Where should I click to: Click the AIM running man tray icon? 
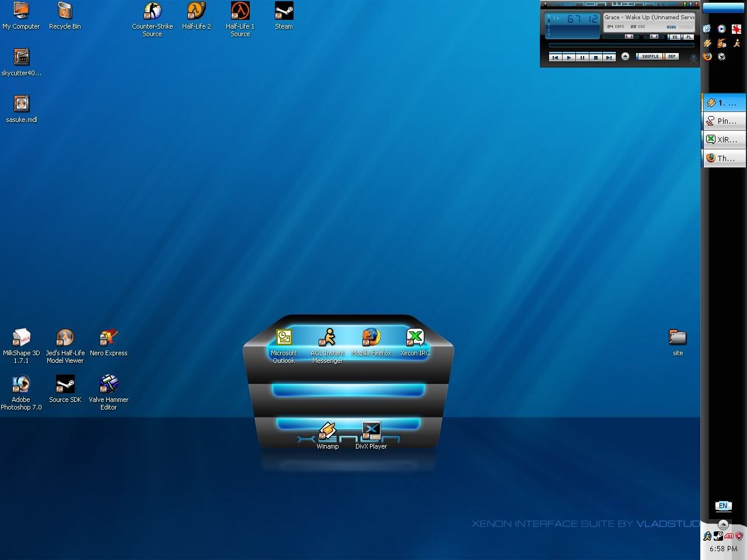click(x=708, y=536)
